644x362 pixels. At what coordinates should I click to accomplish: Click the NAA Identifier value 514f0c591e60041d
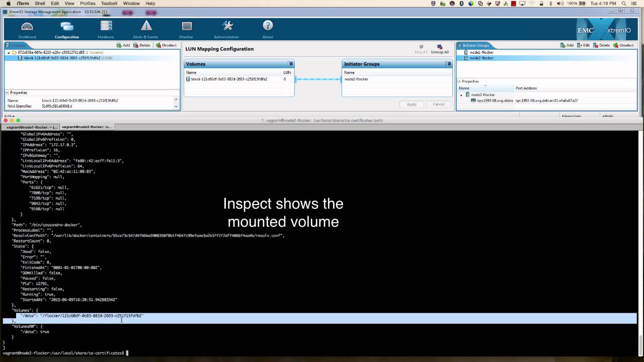point(57,106)
